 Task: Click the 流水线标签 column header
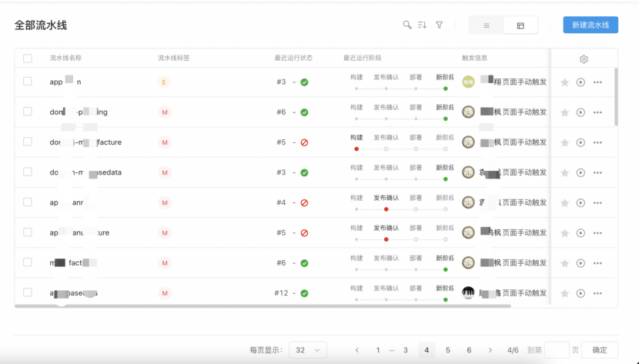(173, 58)
